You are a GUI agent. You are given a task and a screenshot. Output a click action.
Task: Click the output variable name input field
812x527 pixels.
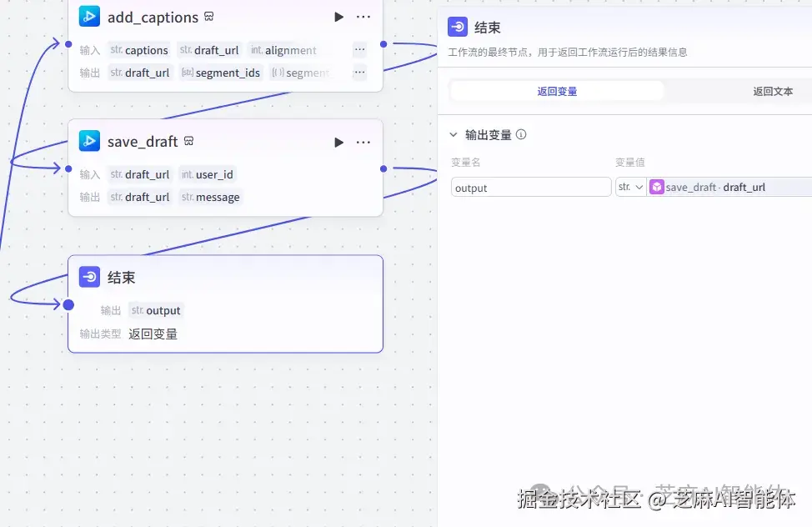530,187
